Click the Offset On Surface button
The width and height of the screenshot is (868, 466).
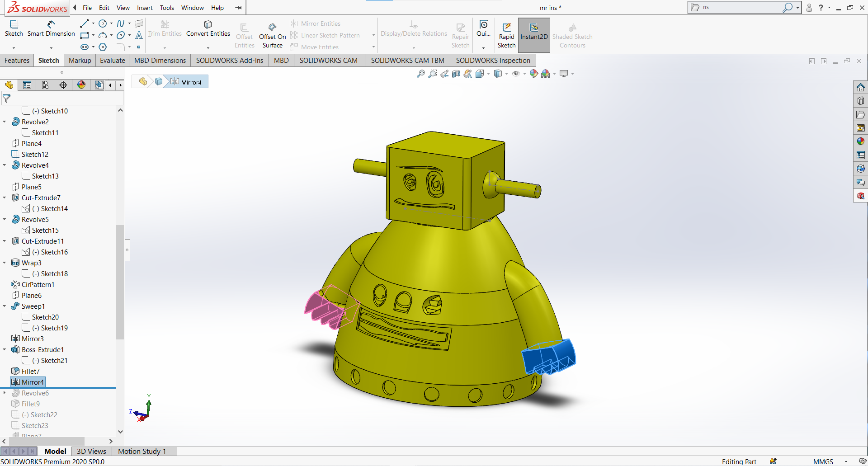click(x=272, y=35)
